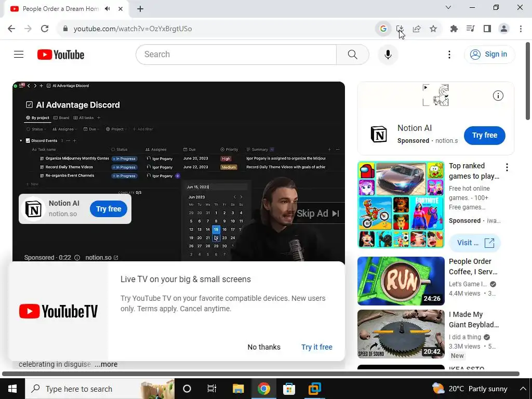Click Try free in sidebar Notion AI card
The width and height of the screenshot is (532, 399).
pos(485,136)
